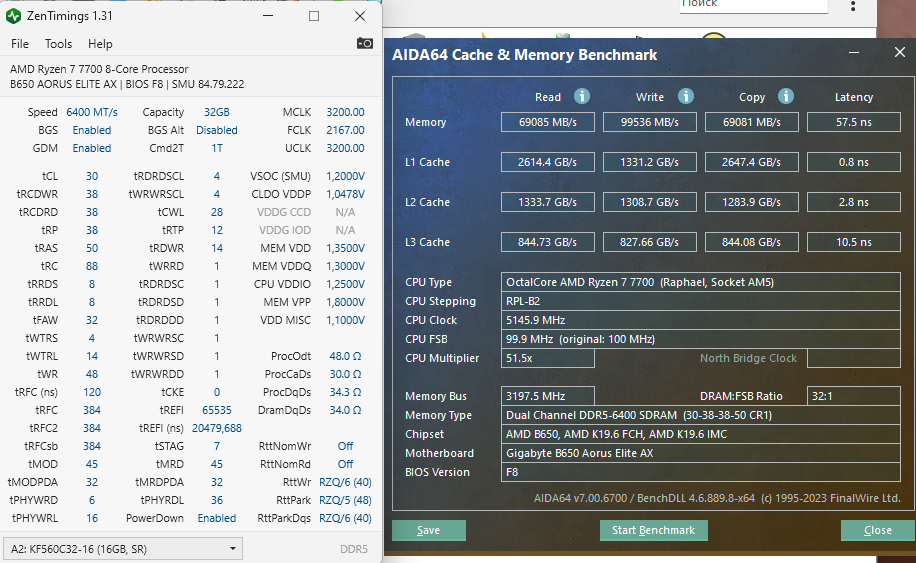
Task: Click the MEM VDD 1,3500V value
Action: (x=345, y=248)
